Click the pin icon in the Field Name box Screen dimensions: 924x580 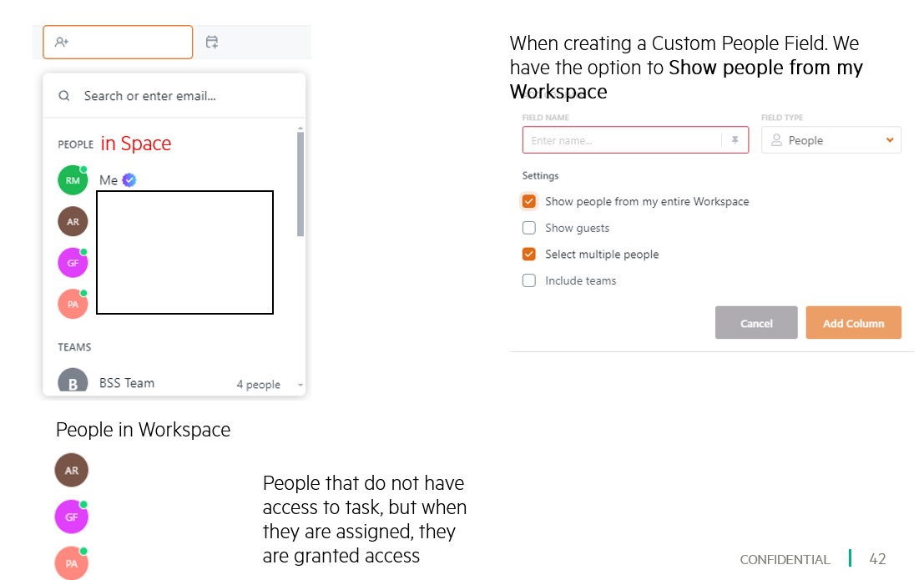click(x=735, y=139)
